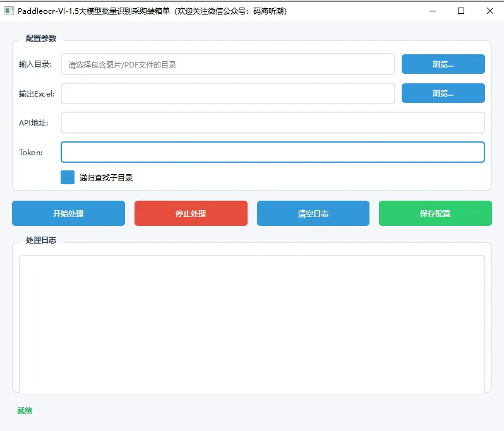Image resolution: width=504 pixels, height=431 pixels.
Task: Click the 输入目录 directory input field
Action: pos(228,64)
